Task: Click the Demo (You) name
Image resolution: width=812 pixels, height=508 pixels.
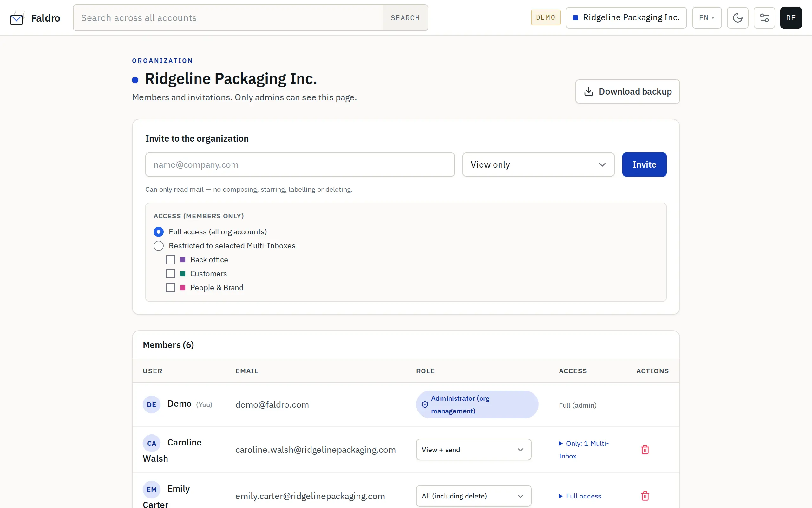Action: pos(190,404)
